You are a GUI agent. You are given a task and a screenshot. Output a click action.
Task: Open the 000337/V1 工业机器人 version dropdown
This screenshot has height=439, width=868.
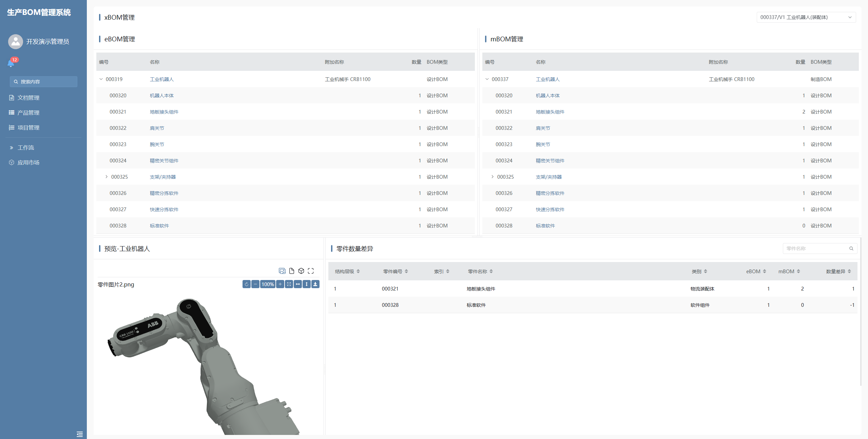point(806,17)
